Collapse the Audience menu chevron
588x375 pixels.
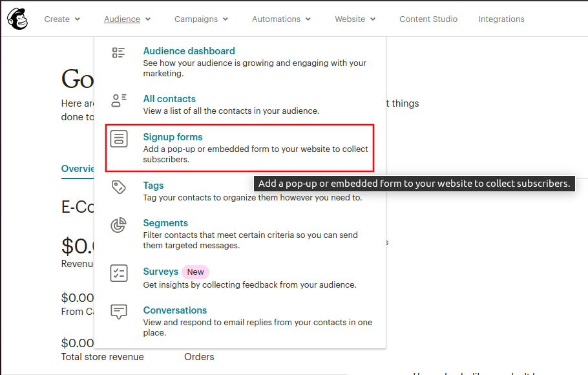click(148, 19)
